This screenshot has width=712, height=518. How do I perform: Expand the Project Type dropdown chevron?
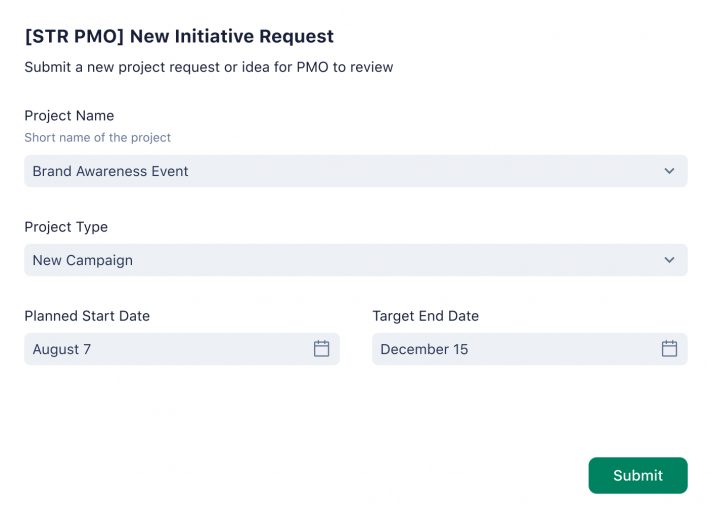(669, 260)
